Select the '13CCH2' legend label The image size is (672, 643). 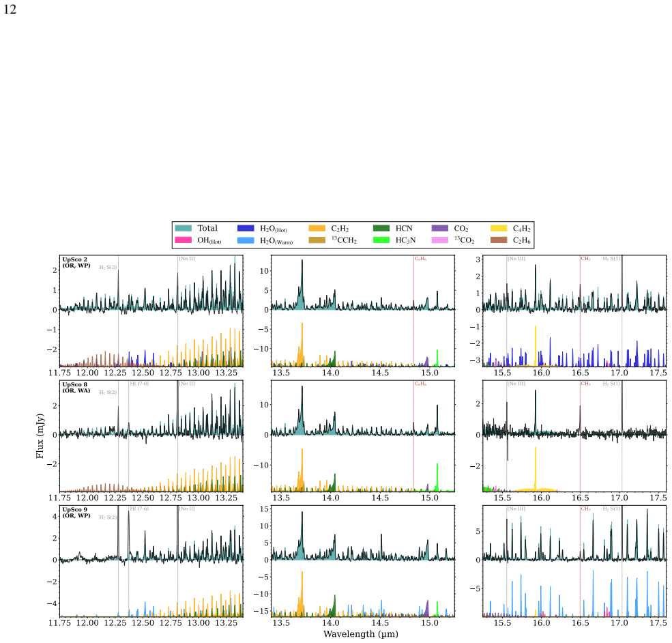tap(344, 240)
